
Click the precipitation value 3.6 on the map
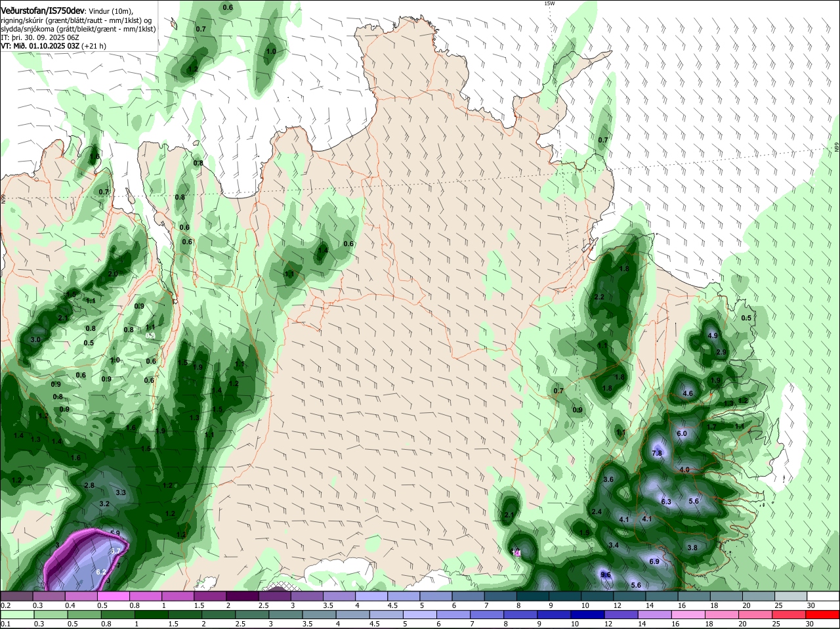pyautogui.click(x=608, y=480)
